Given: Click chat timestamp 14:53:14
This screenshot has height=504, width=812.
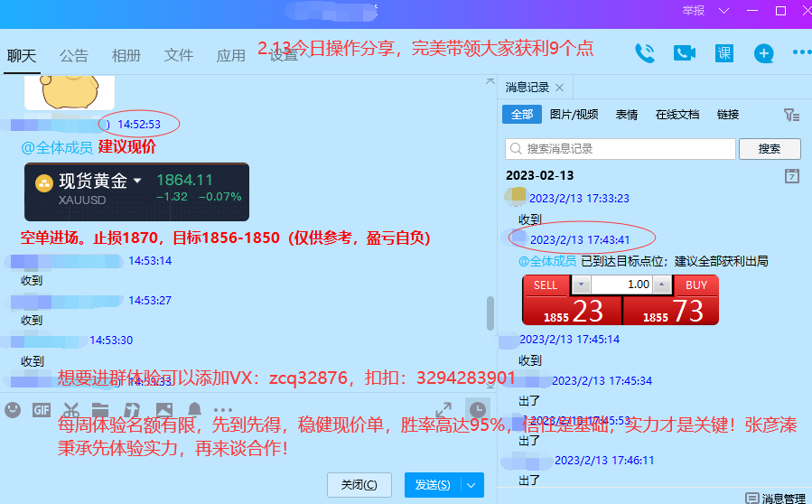Looking at the screenshot, I should 150,261.
